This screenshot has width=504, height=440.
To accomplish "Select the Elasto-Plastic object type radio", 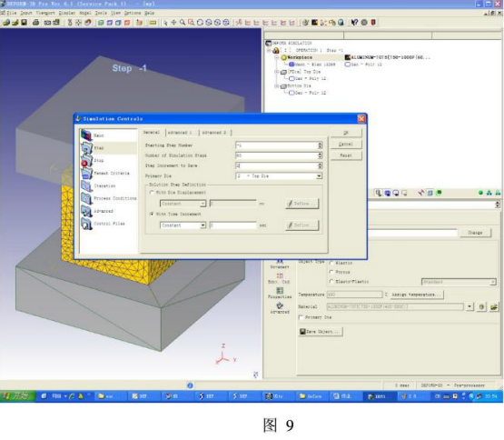I will (331, 281).
